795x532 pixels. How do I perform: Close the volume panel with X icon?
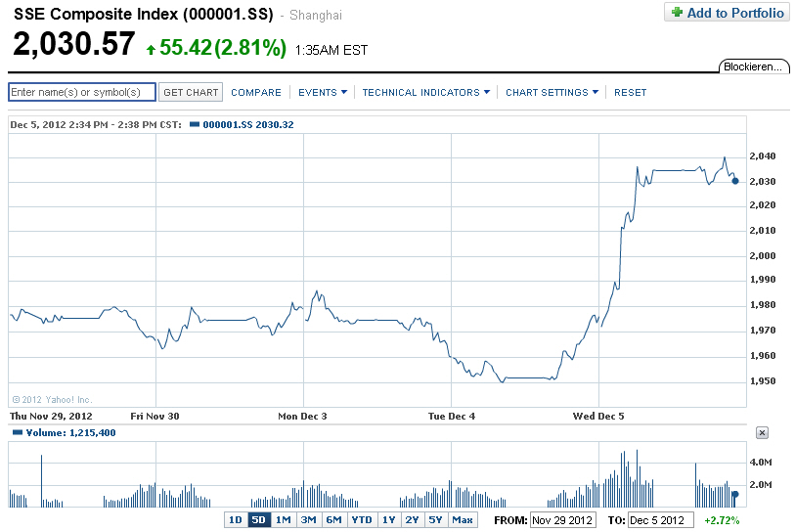point(762,432)
